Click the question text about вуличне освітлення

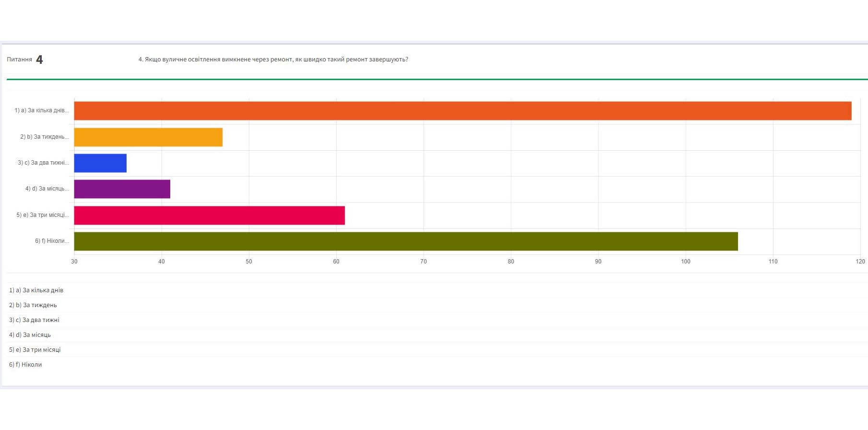tap(273, 60)
